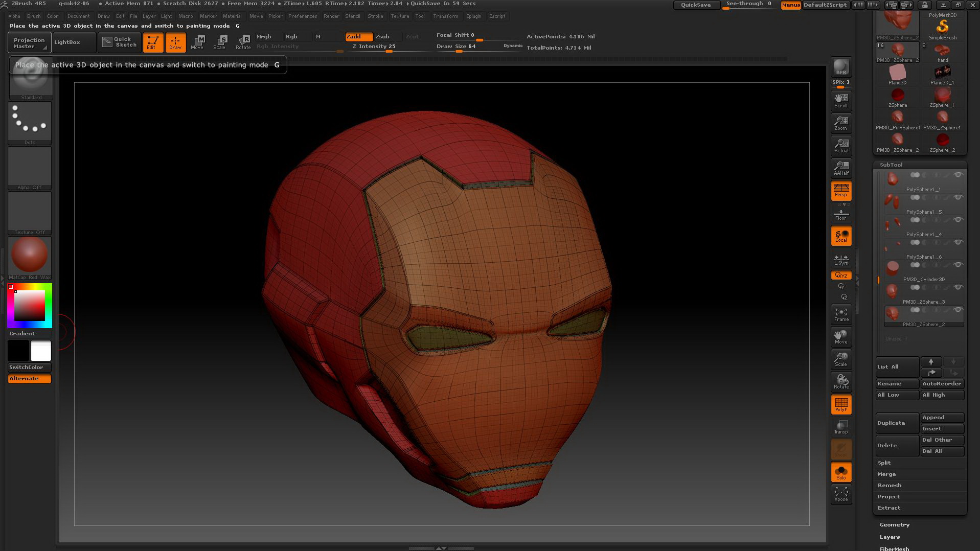Open the Transform menu

click(x=445, y=16)
